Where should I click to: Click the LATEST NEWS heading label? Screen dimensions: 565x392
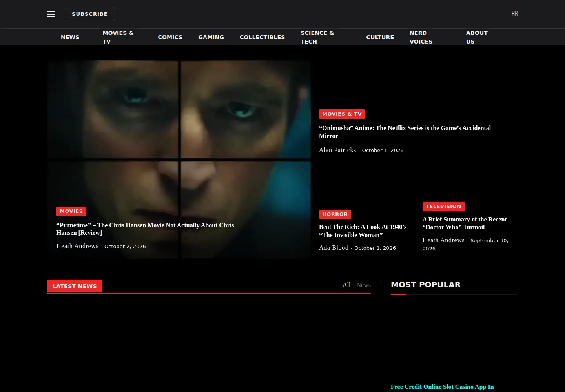75,286
